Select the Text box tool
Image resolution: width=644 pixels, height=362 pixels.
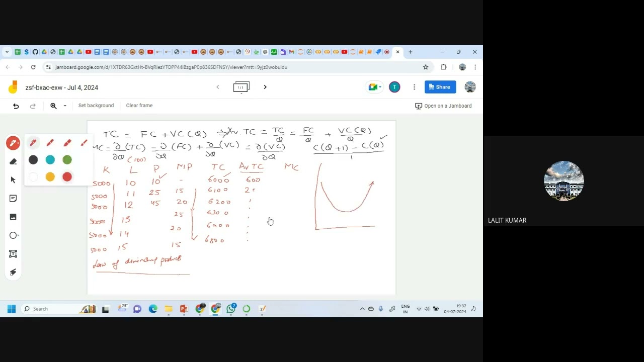pyautogui.click(x=13, y=254)
